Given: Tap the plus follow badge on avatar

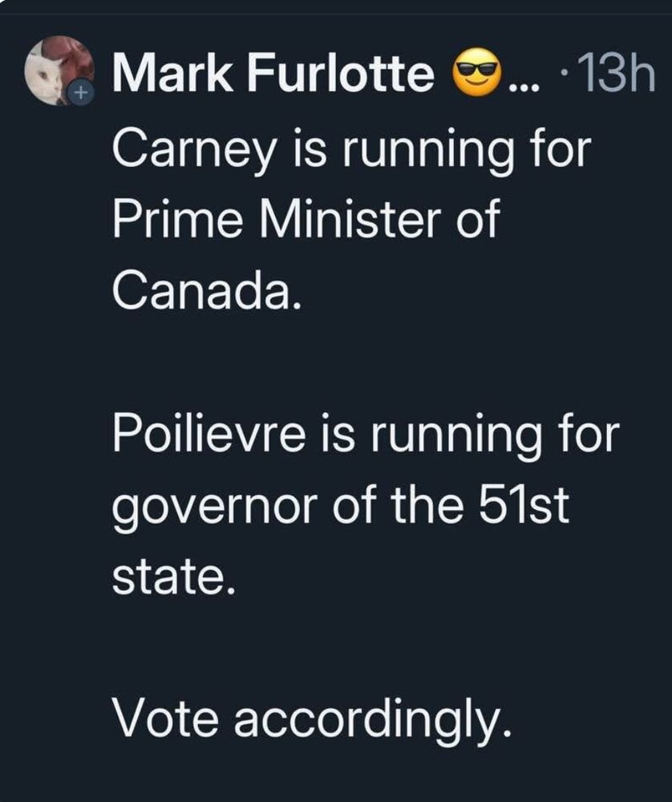Looking at the screenshot, I should (x=80, y=94).
